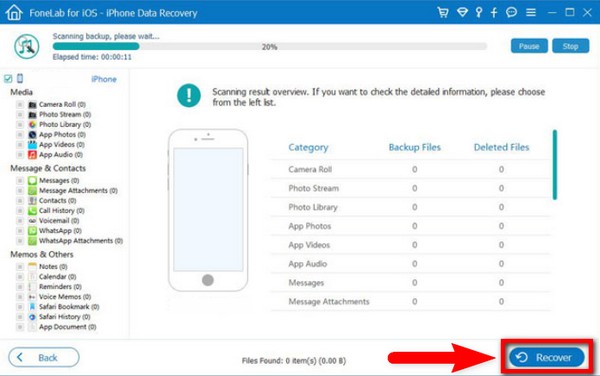The width and height of the screenshot is (600, 376).
Task: Click the Messages icon
Action: [33, 180]
